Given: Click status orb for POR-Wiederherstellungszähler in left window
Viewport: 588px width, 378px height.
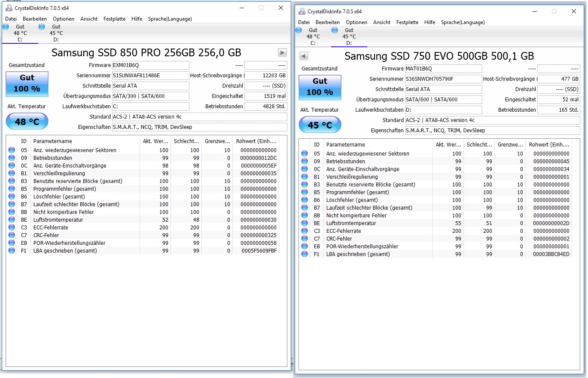Looking at the screenshot, I should pyautogui.click(x=12, y=243).
